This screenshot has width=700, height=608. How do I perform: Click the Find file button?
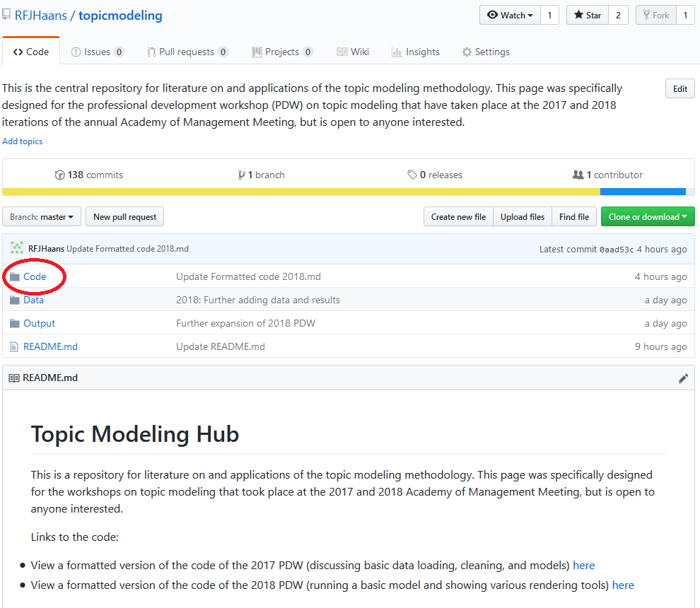(x=574, y=216)
